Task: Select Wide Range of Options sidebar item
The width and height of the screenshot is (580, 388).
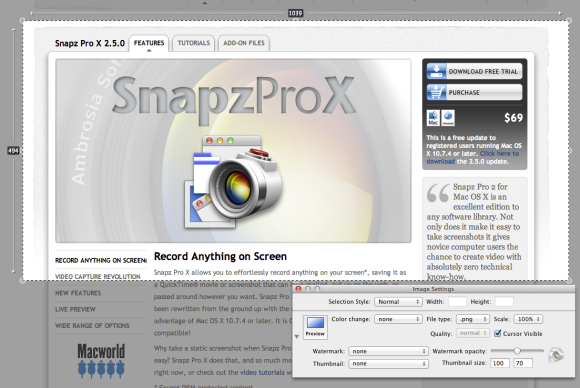Action: tap(92, 325)
